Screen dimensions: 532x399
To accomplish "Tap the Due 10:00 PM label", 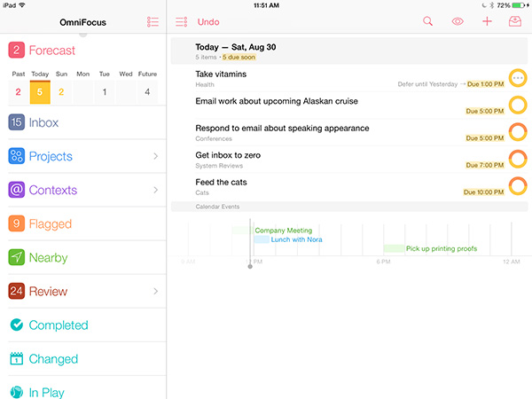I will point(483,192).
